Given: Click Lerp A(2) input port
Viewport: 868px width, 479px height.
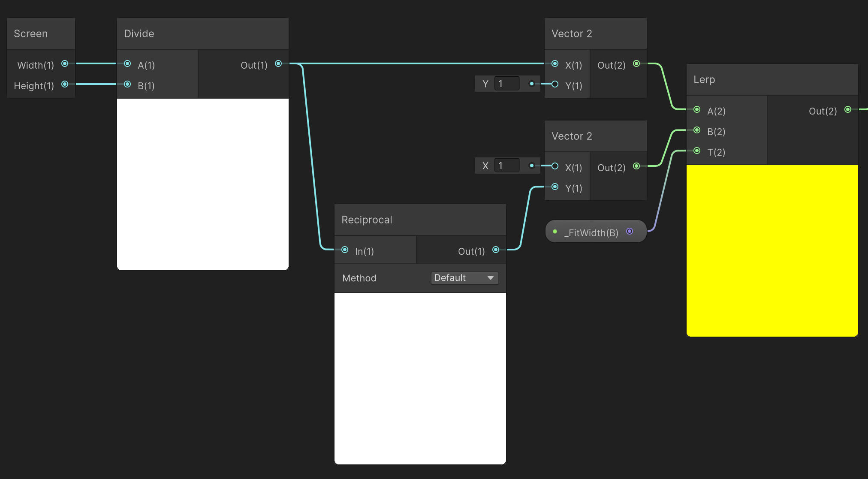Looking at the screenshot, I should point(697,110).
